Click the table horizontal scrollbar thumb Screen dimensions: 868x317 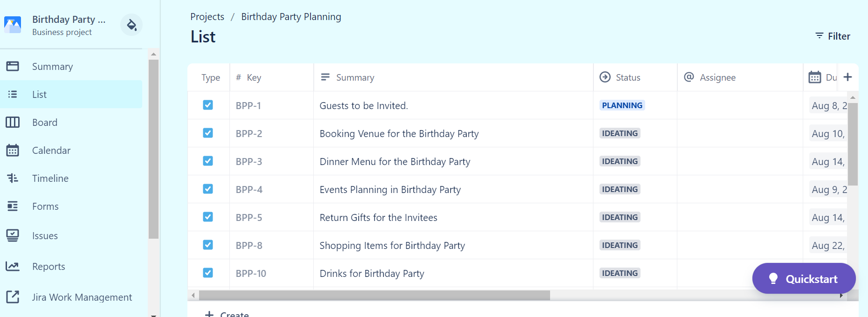click(374, 295)
